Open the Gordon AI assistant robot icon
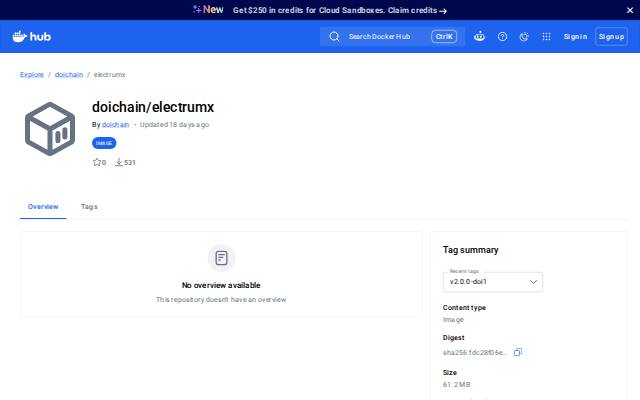This screenshot has width=640, height=400. tap(479, 37)
